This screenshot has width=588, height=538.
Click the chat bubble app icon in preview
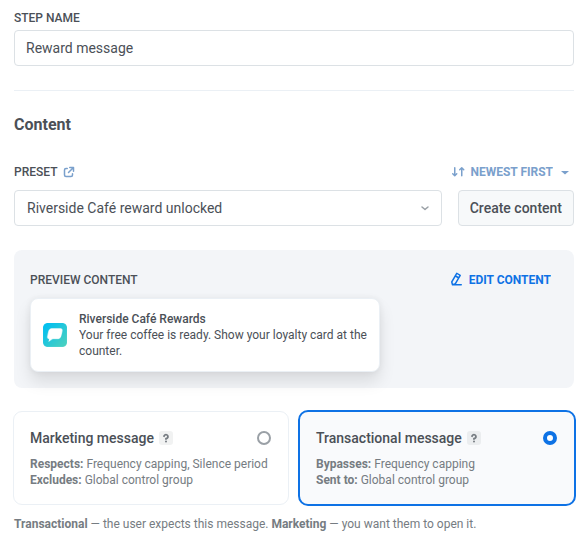[x=55, y=335]
